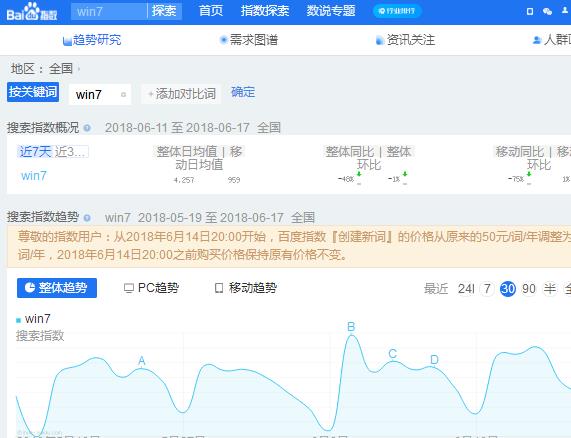The image size is (571, 438).
Task: Open the Baidu Index logo homepage
Action: click(32, 11)
